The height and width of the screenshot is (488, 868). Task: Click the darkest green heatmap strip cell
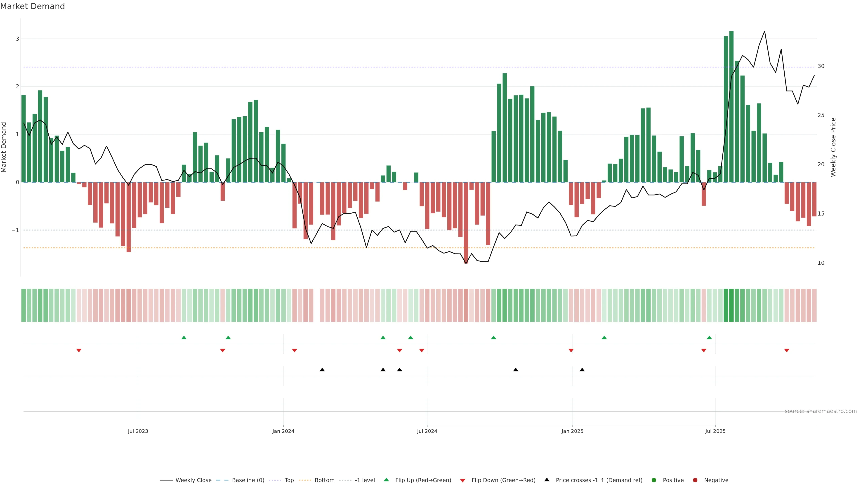[x=731, y=305]
